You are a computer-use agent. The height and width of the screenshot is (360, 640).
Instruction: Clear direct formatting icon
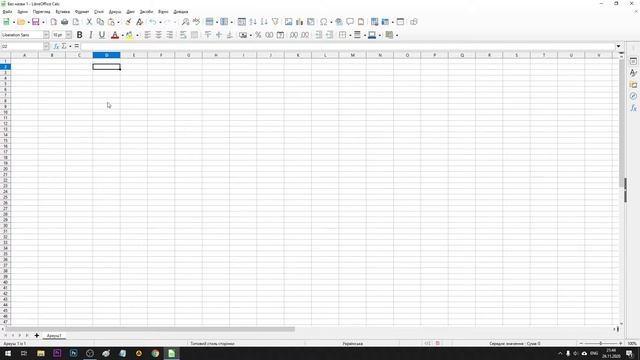tap(140, 22)
